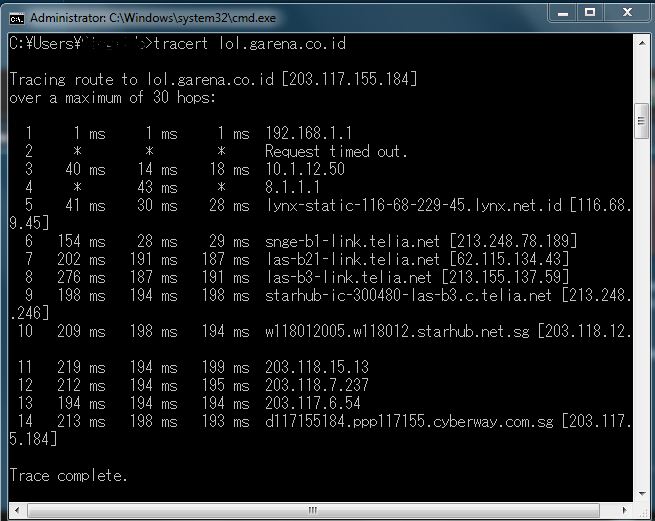Click the scrollbar up arrow

(x=641, y=43)
